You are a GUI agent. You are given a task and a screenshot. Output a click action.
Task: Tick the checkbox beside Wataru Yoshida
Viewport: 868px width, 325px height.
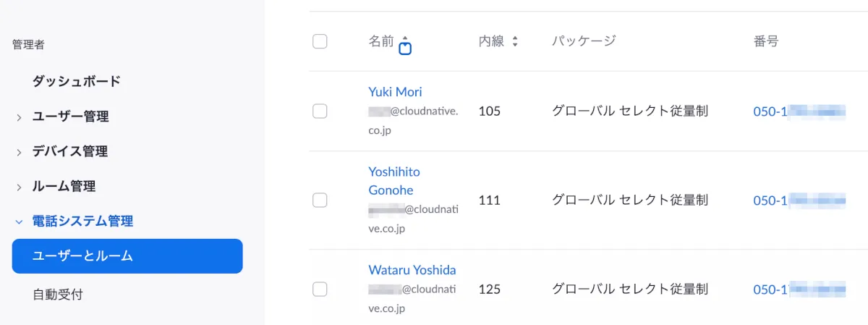pyautogui.click(x=320, y=290)
